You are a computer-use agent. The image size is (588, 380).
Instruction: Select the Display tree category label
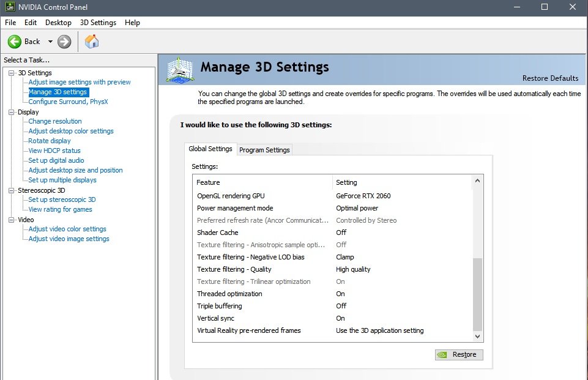click(28, 112)
